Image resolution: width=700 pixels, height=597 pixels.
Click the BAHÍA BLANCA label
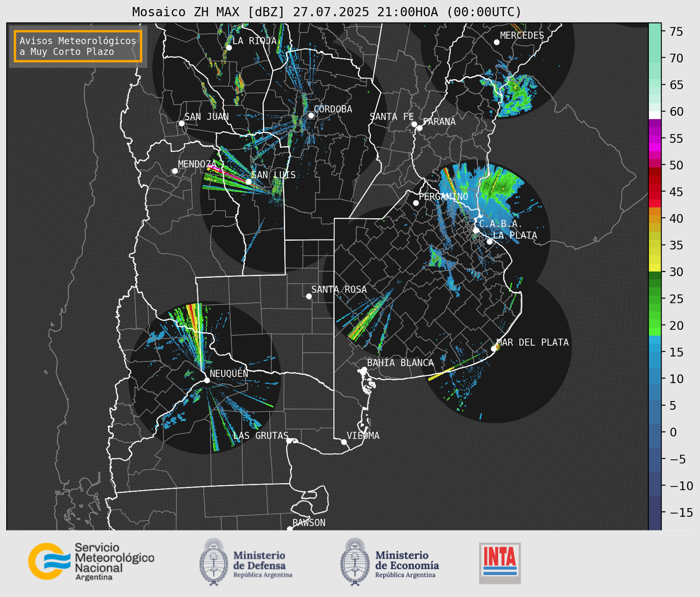pos(400,363)
